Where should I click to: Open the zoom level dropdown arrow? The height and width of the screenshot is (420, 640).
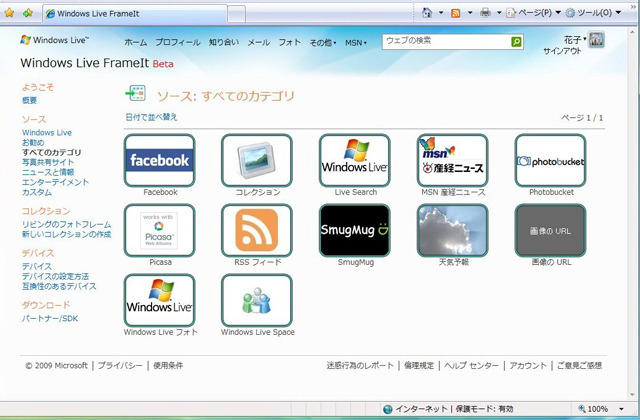(621, 409)
